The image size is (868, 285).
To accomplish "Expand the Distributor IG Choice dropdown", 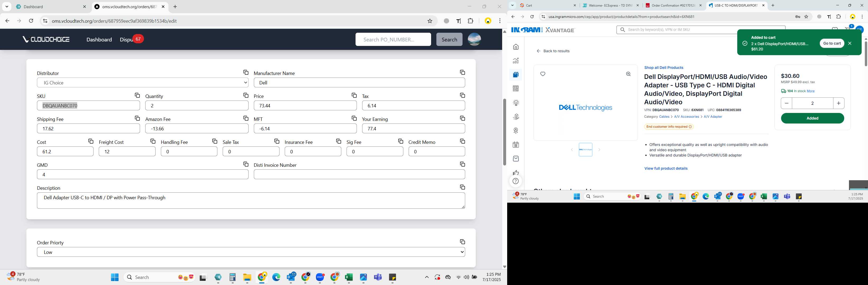I will [143, 82].
